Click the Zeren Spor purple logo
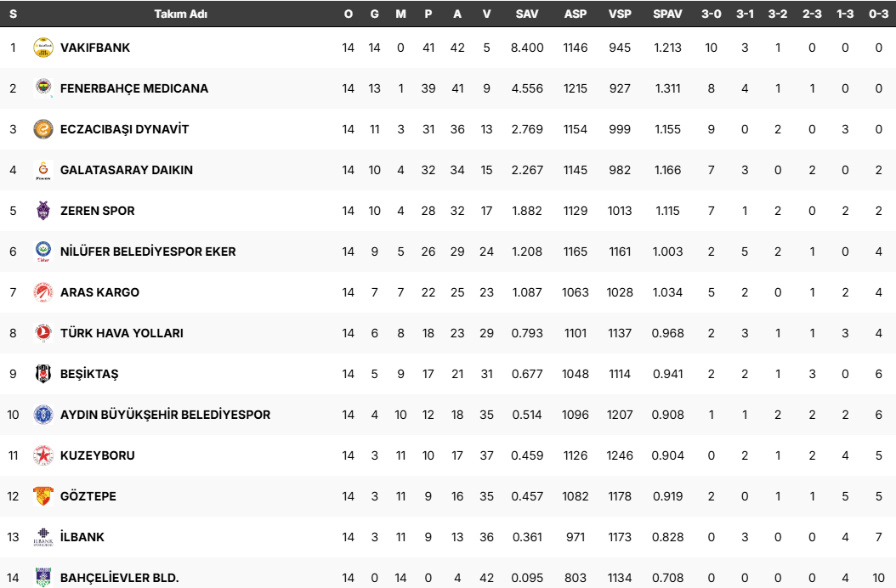Screen dimensions: 896x588 pos(43,211)
